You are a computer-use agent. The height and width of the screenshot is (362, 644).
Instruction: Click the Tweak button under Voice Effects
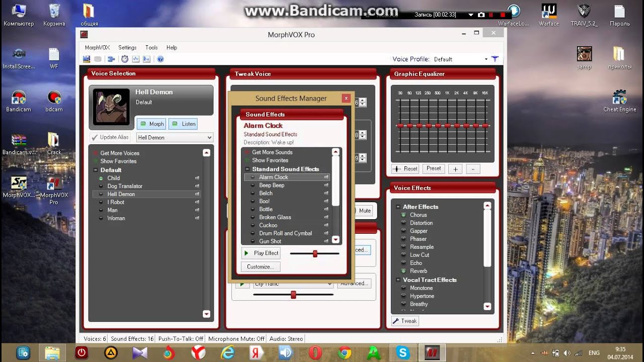(x=405, y=321)
